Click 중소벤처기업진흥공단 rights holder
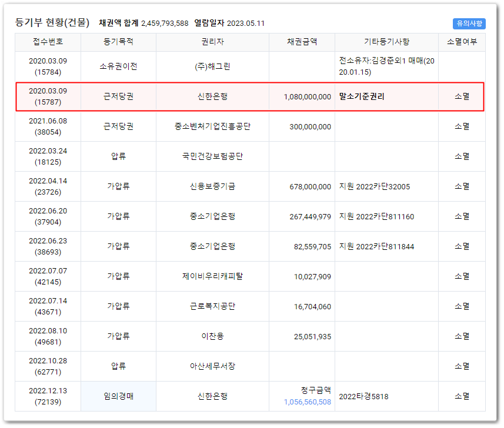This screenshot has height=428, width=504. pos(212,126)
